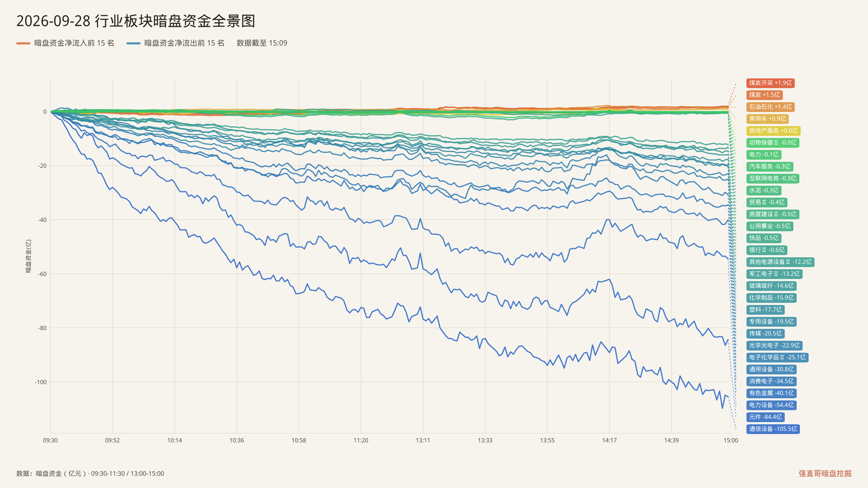Click the -100 value axis tick
868x488 pixels.
click(41, 382)
